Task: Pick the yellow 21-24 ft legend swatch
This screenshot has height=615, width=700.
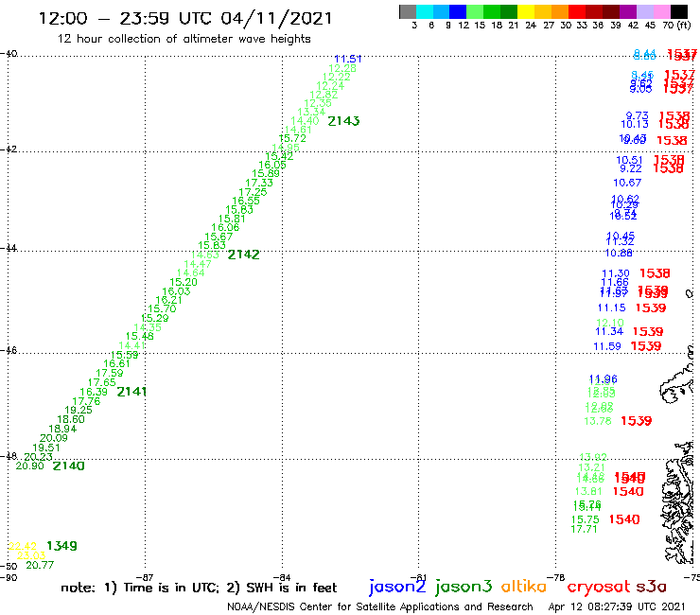Action: pos(526,11)
